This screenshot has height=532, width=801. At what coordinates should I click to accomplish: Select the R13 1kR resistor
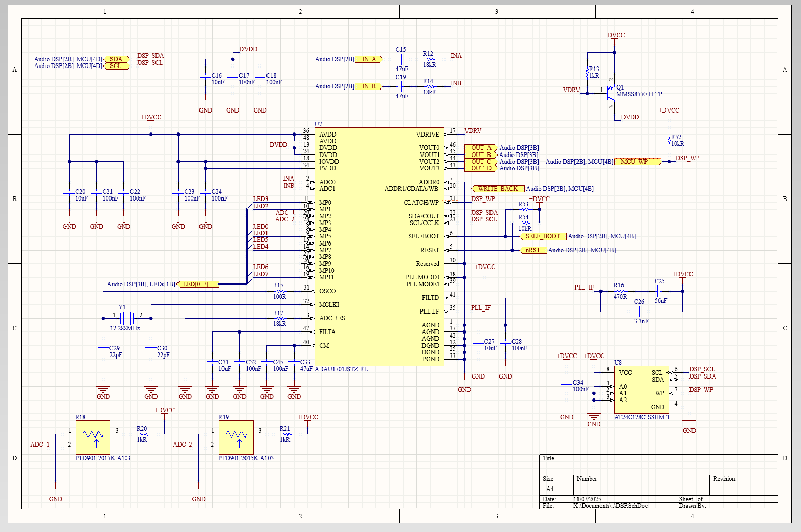click(587, 73)
